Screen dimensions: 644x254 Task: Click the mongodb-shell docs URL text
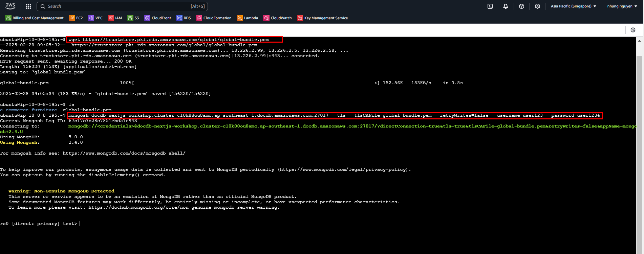tap(124, 153)
